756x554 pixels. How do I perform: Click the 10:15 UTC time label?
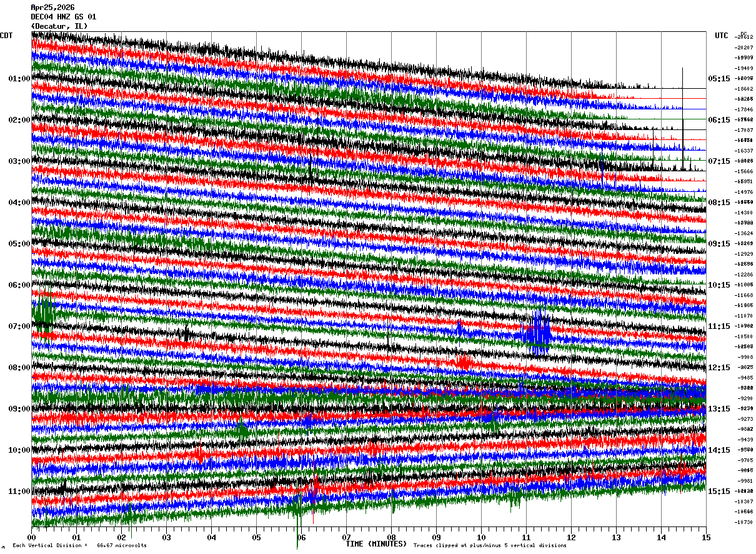tap(719, 285)
